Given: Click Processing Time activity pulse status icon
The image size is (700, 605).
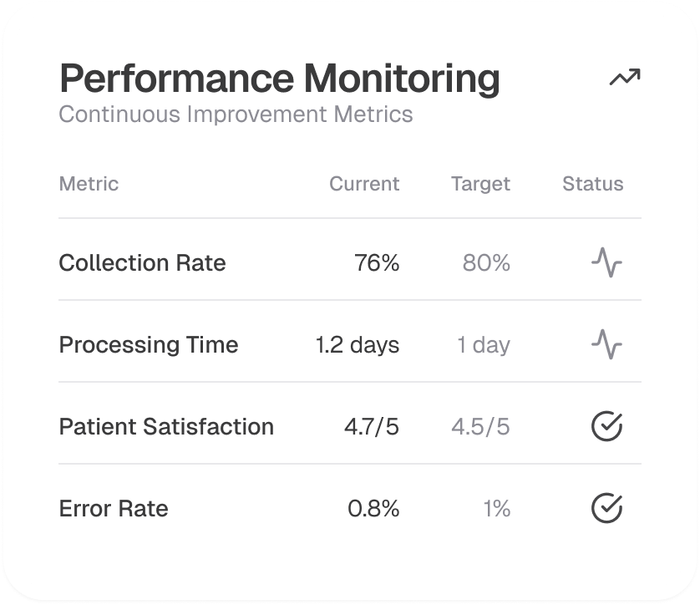Looking at the screenshot, I should coord(606,344).
